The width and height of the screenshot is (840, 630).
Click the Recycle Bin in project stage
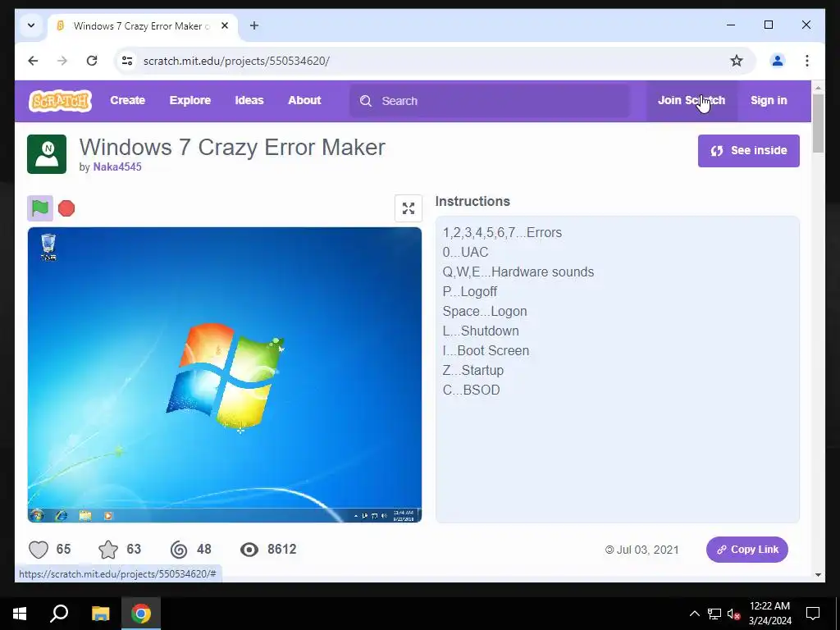(x=48, y=247)
